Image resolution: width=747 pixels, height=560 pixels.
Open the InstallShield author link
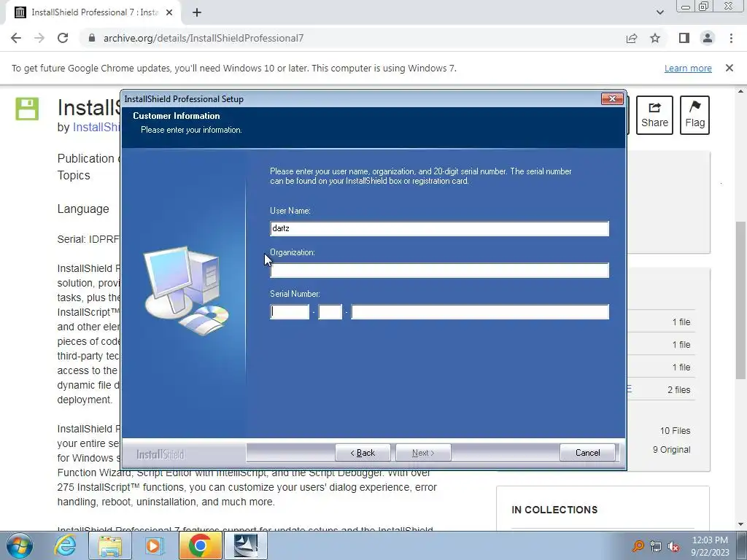tap(97, 128)
